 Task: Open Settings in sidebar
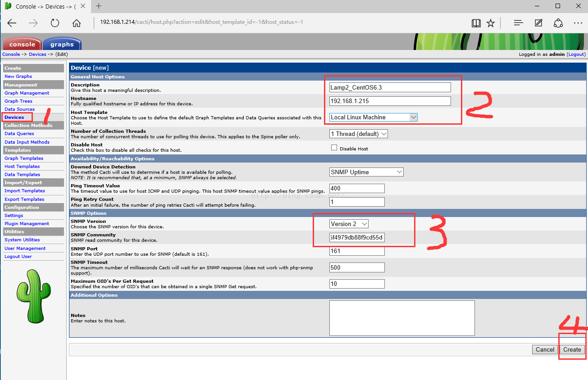(14, 215)
